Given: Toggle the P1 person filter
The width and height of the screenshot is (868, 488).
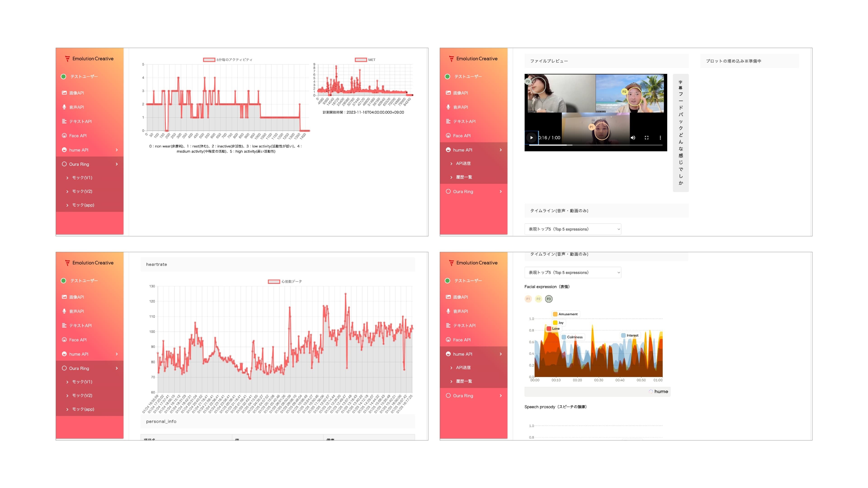Looking at the screenshot, I should coord(528,299).
